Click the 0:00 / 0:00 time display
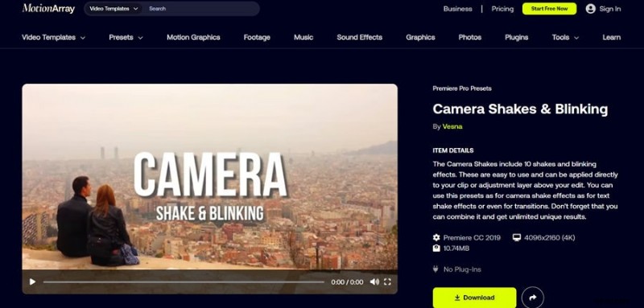The image size is (644, 308). (347, 281)
